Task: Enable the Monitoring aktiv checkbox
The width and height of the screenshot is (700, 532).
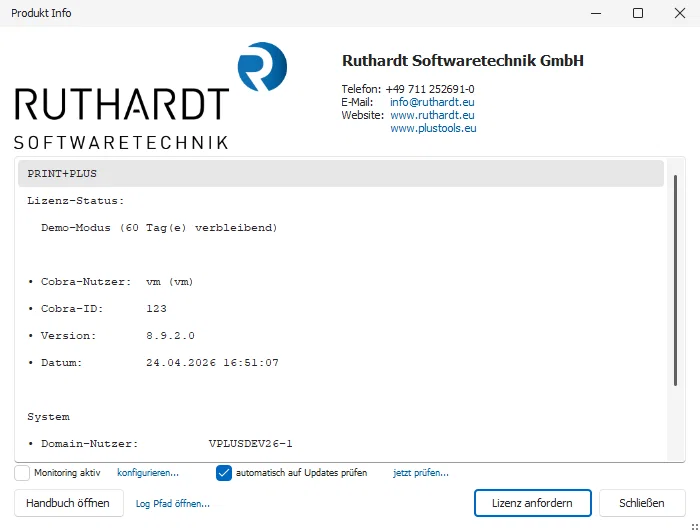Action: [x=22, y=473]
